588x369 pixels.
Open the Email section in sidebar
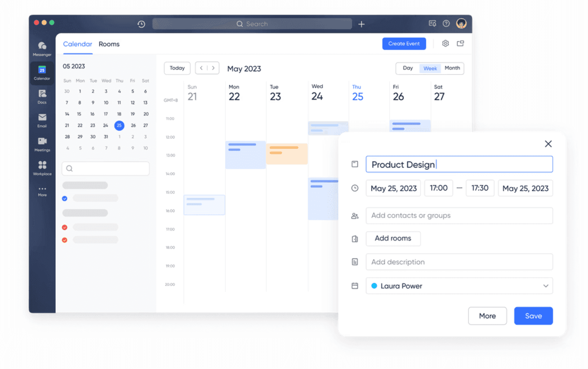[x=42, y=120]
